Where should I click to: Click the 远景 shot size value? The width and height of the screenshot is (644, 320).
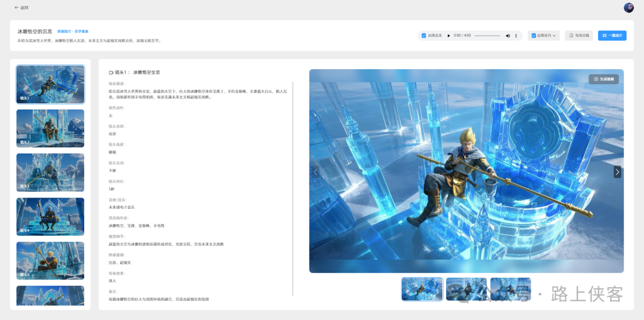[x=112, y=134]
